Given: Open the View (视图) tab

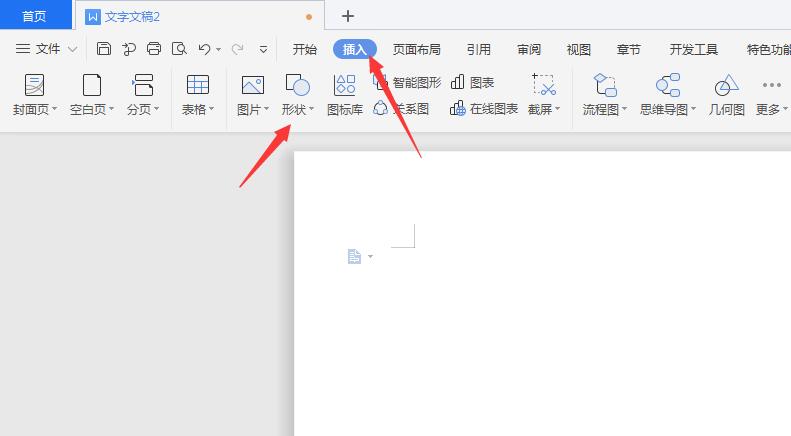Looking at the screenshot, I should pos(579,49).
